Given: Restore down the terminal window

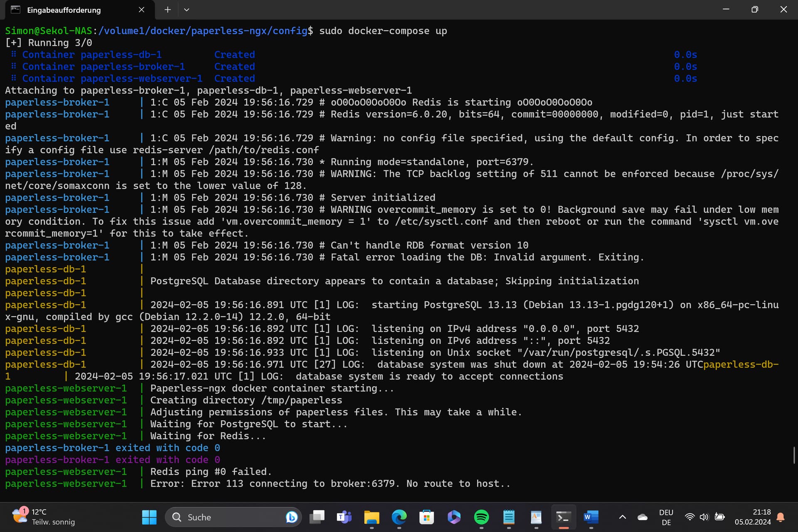Looking at the screenshot, I should pyautogui.click(x=755, y=9).
